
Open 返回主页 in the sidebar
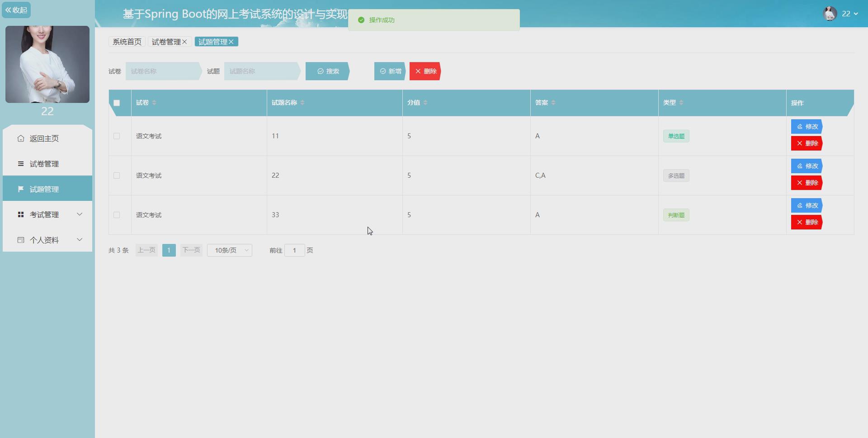click(47, 138)
